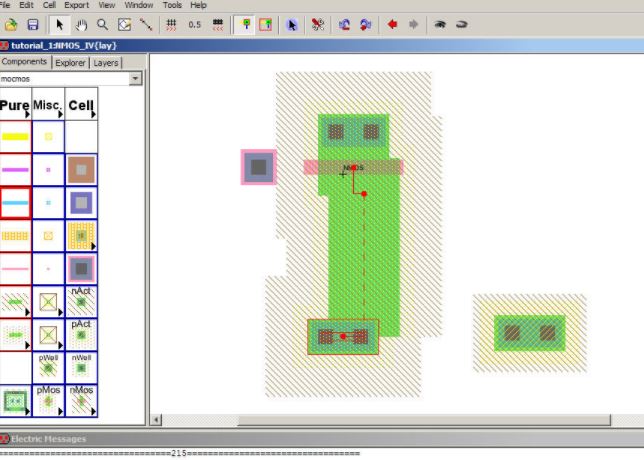Click the Save library disk icon
The width and height of the screenshot is (644, 460).
coord(33,24)
